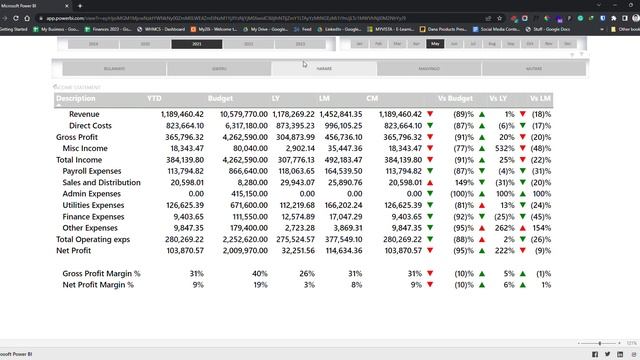Open a new browser tab
Screen dimensions: 640x360
click(x=80, y=6)
